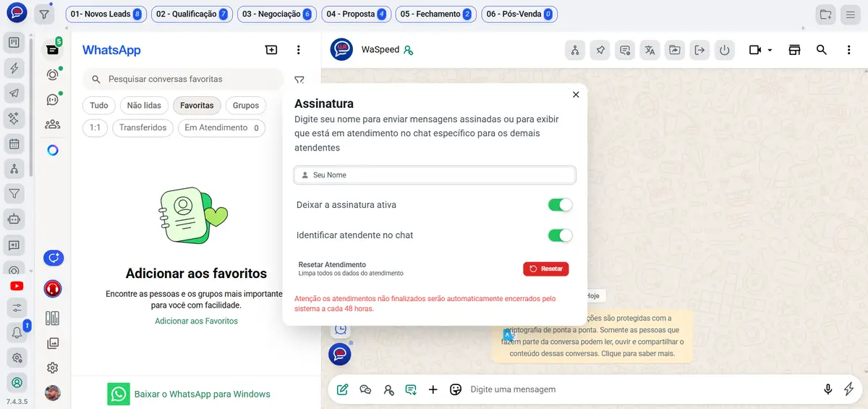Open the paper plane broadcast sidebar icon
Screen dimensions: 868x409
click(x=14, y=93)
